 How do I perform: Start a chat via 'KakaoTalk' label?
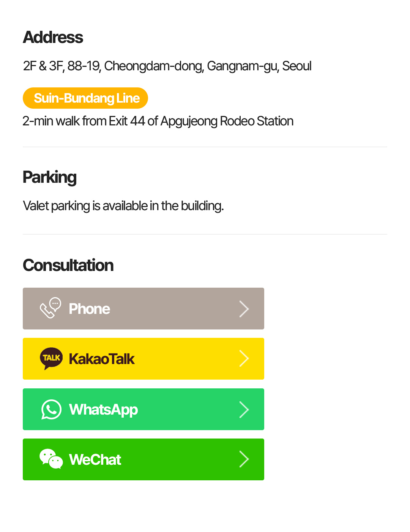coord(102,359)
